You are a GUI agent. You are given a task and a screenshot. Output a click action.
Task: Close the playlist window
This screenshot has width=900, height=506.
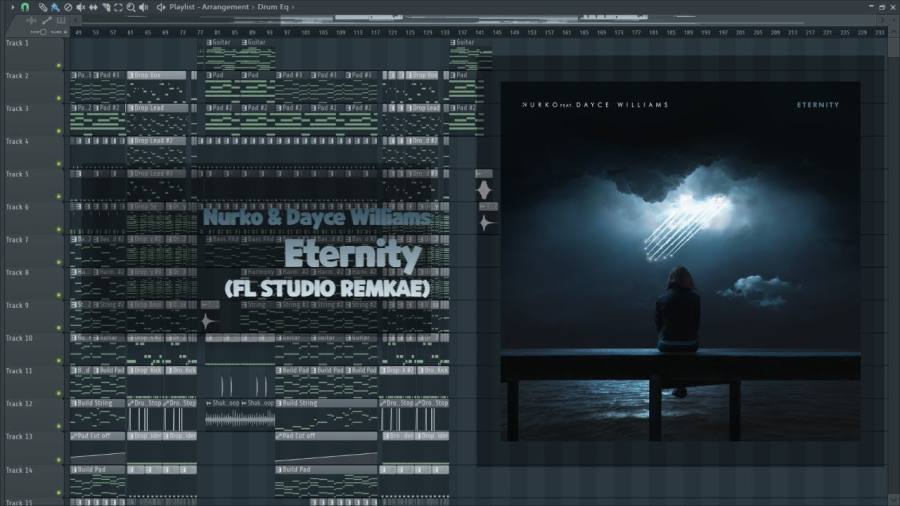[x=893, y=7]
